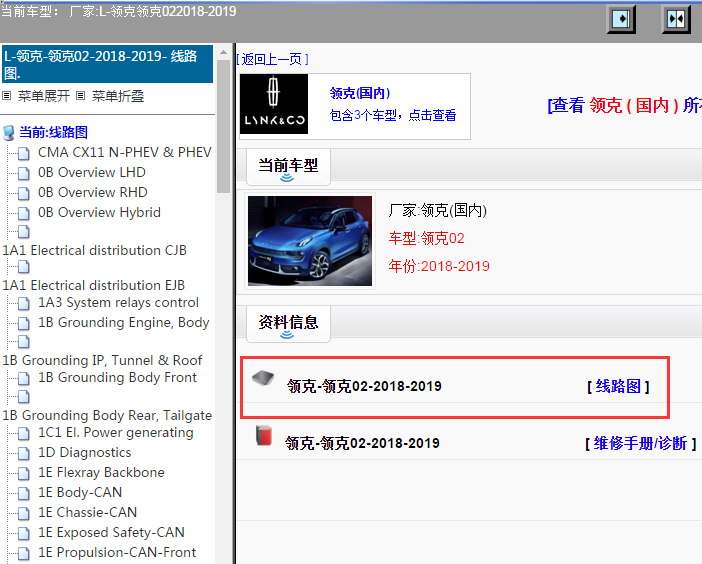The height and width of the screenshot is (564, 702).
Task: Open 1B Grounding Body Front
Action: 117,377
